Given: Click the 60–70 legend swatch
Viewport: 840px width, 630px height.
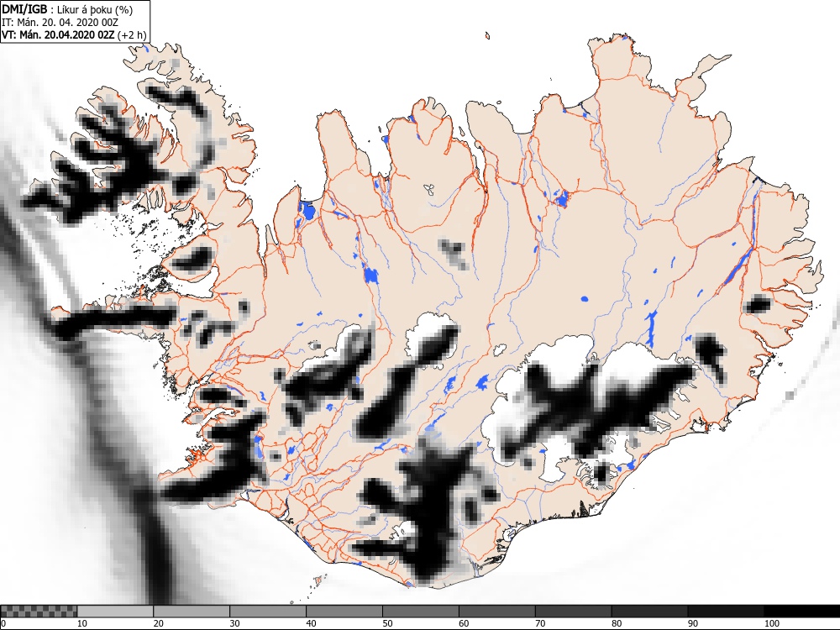Looking at the screenshot, I should click(x=496, y=612).
